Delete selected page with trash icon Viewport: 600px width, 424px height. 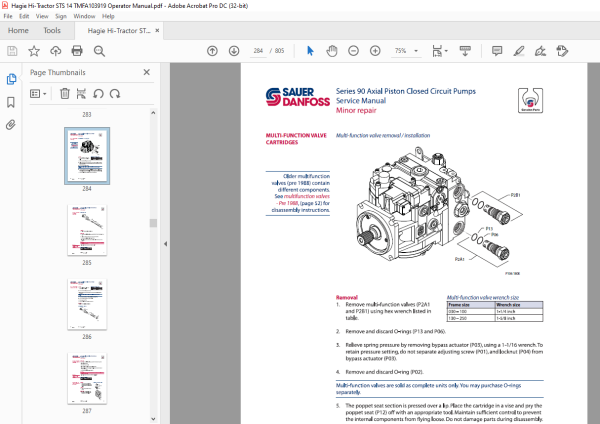65,93
